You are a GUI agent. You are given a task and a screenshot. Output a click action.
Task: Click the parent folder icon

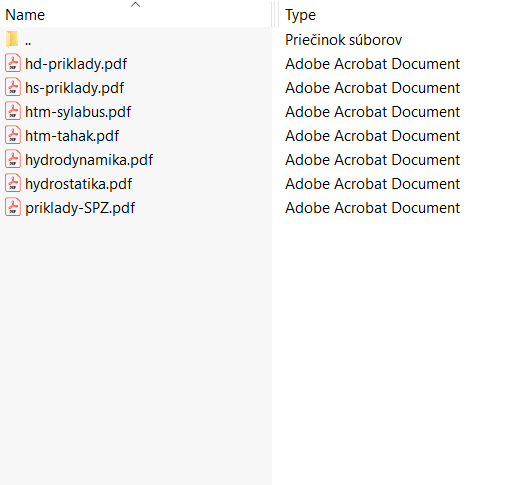pyautogui.click(x=12, y=39)
